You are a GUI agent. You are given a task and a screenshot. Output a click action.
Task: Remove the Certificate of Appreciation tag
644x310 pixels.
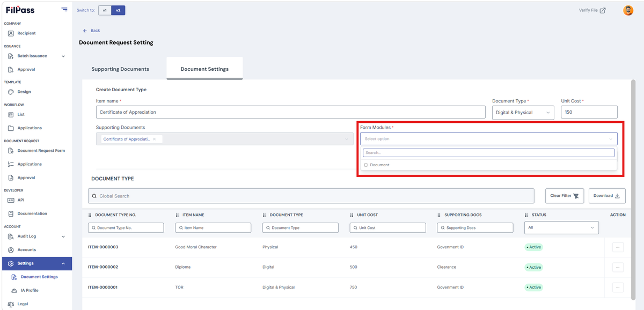(x=154, y=139)
